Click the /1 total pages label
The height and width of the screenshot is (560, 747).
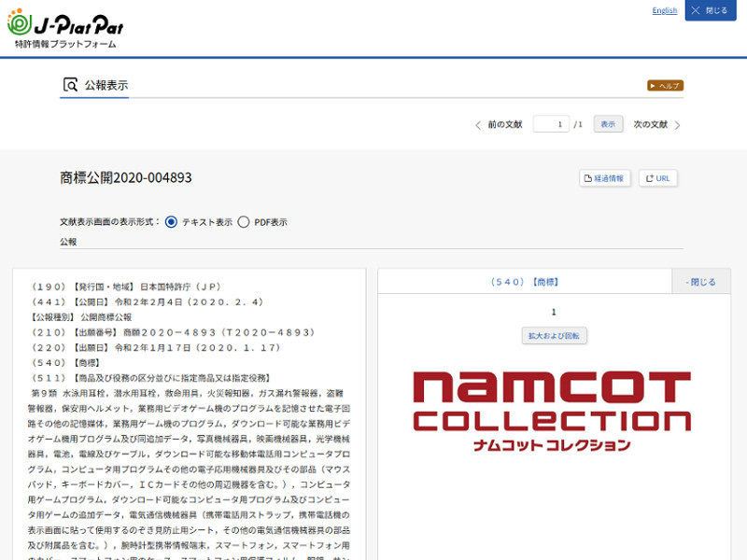tap(578, 124)
